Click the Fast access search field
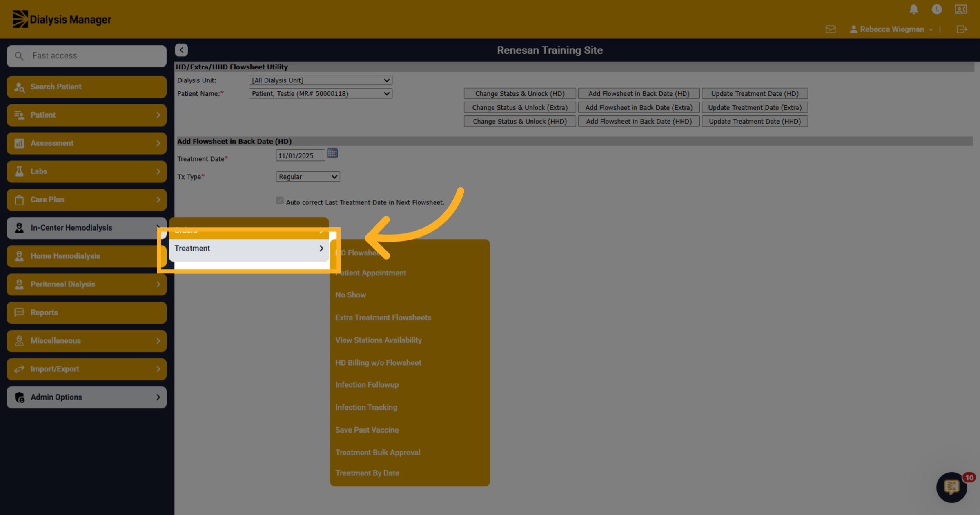The height and width of the screenshot is (515, 980). click(87, 56)
